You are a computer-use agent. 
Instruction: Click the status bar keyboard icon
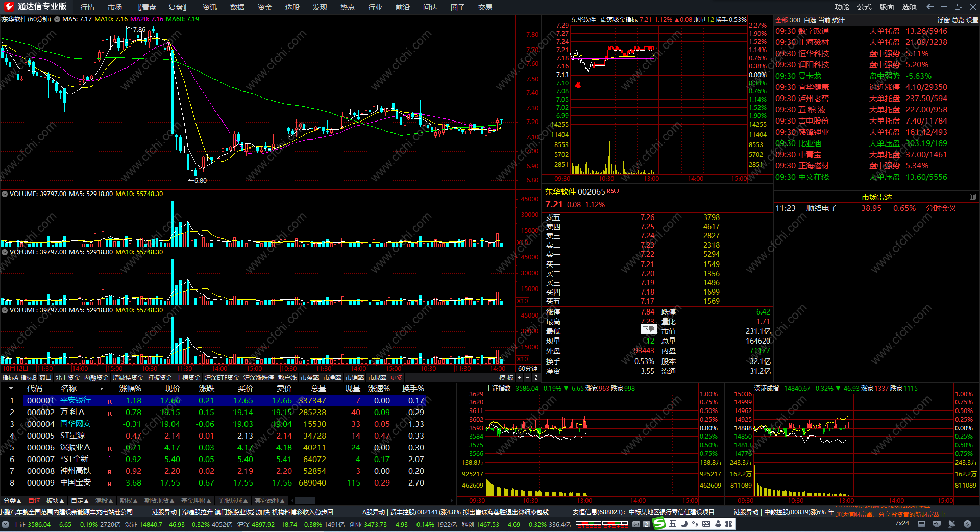[921, 524]
